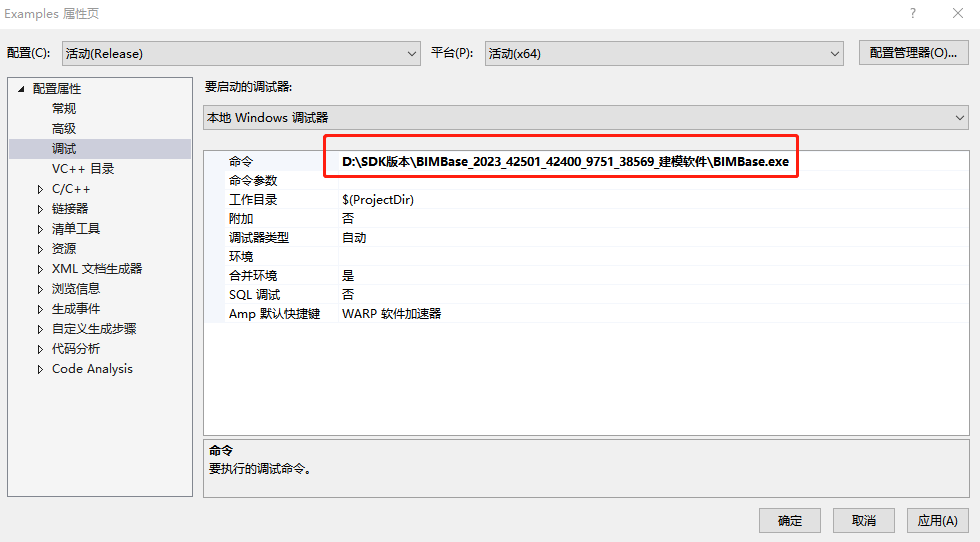Expand the 浏览信息 node arrow

(x=40, y=289)
